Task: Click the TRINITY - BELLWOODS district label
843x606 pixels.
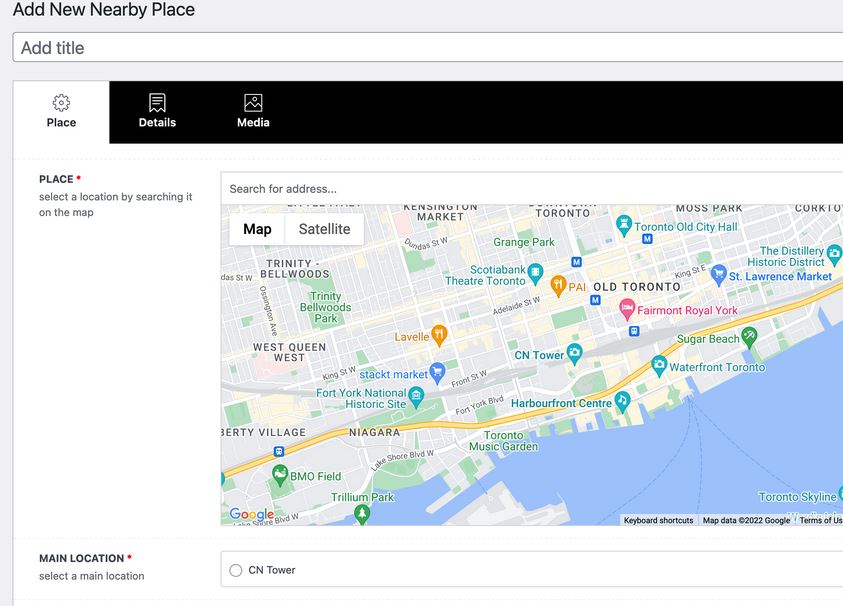Action: click(x=295, y=268)
